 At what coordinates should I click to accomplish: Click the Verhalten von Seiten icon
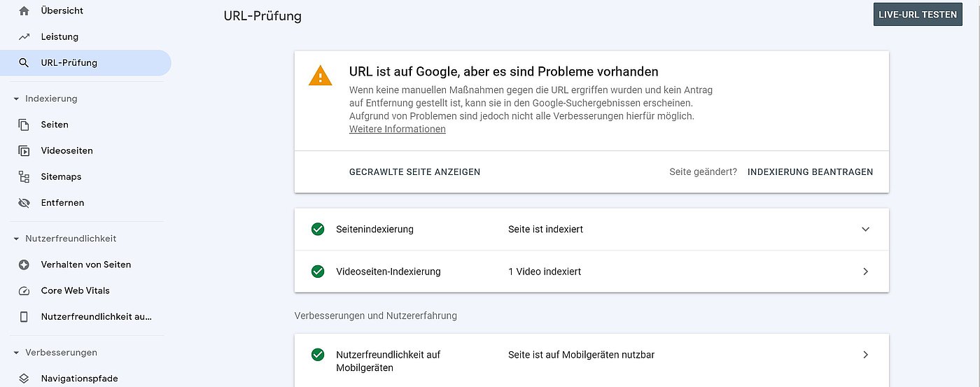(24, 265)
